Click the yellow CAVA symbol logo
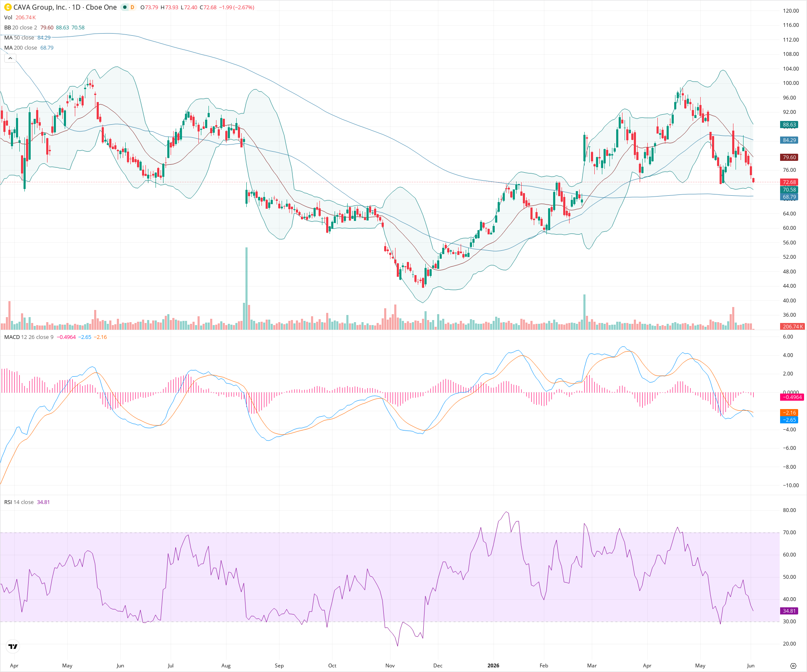This screenshot has width=807, height=672. 8,7
